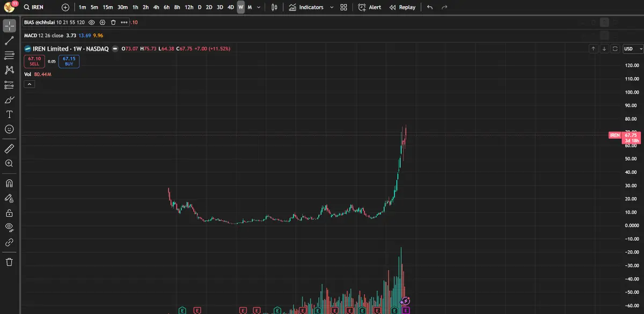644x314 pixels.
Task: Select the 6h interval
Action: [166, 8]
